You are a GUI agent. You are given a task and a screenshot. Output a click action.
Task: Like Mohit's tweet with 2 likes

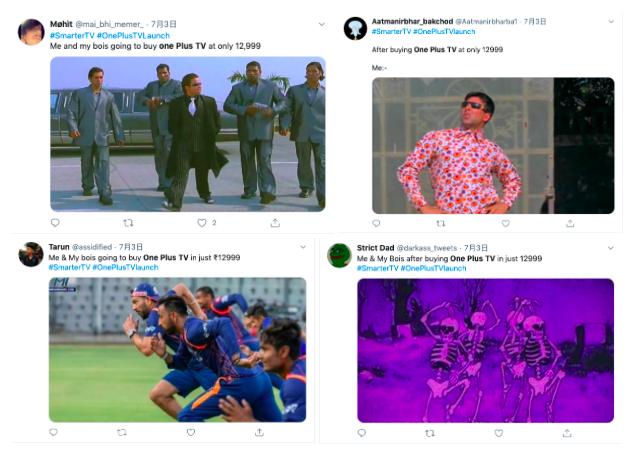pyautogui.click(x=201, y=223)
